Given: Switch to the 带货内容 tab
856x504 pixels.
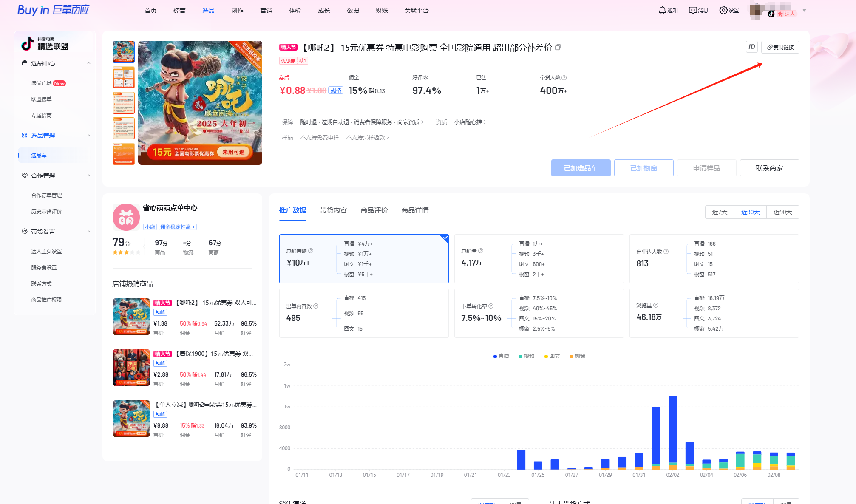Looking at the screenshot, I should 333,210.
